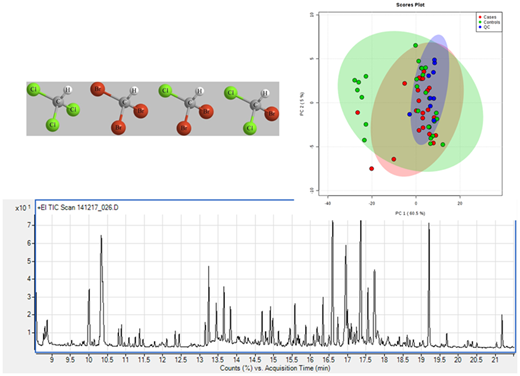Click the single Br atom in the fourth molecule
The height and width of the screenshot is (376, 520).
click(272, 114)
